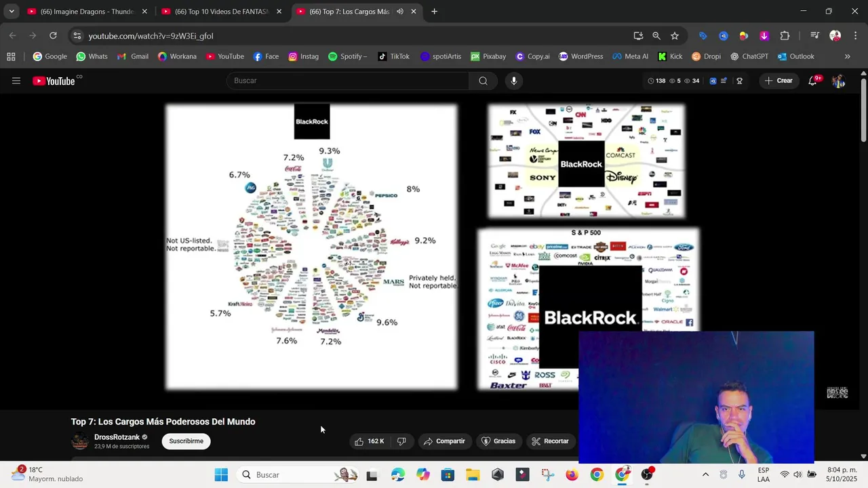Install app via address bar icon
868x488 pixels.
[x=638, y=36]
